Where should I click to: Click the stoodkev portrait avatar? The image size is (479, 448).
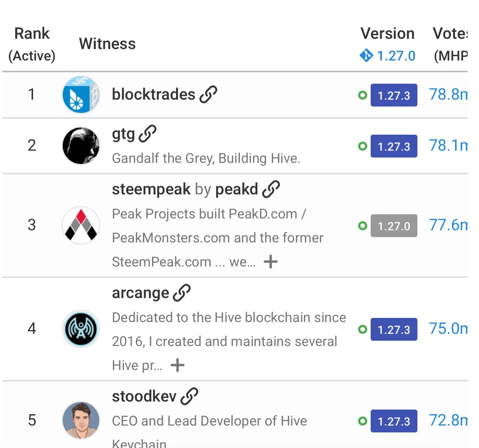tap(81, 420)
